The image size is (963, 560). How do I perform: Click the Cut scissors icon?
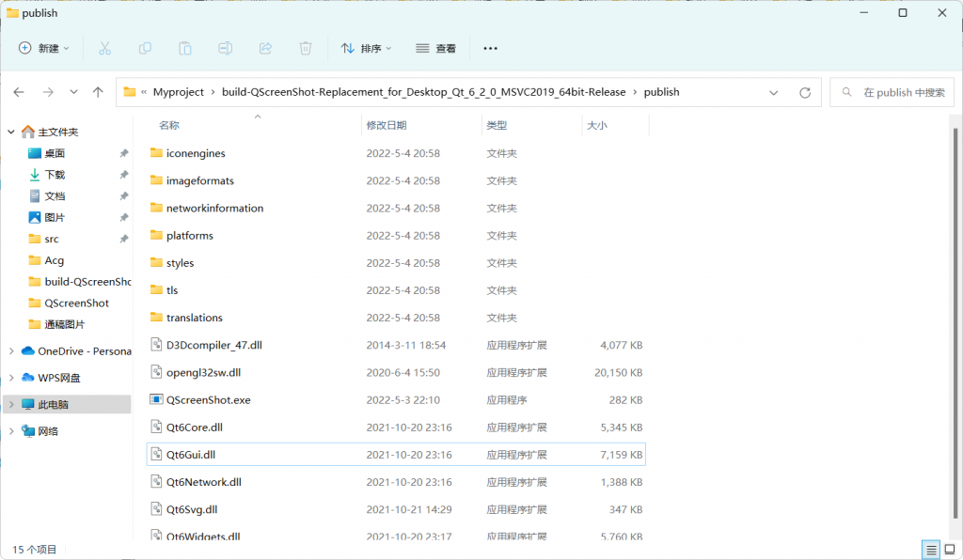click(x=105, y=49)
